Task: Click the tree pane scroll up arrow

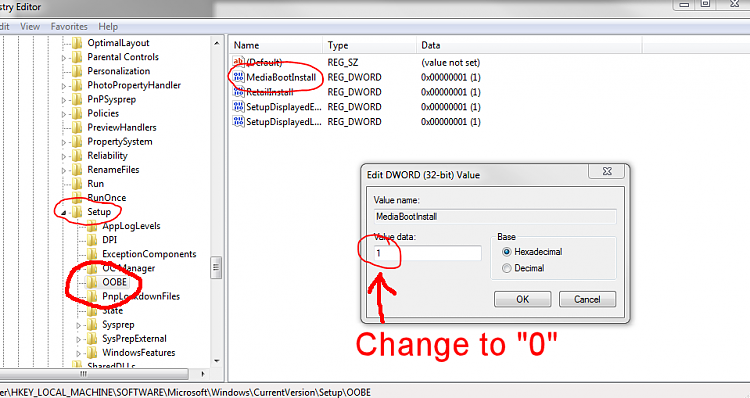Action: pos(216,44)
